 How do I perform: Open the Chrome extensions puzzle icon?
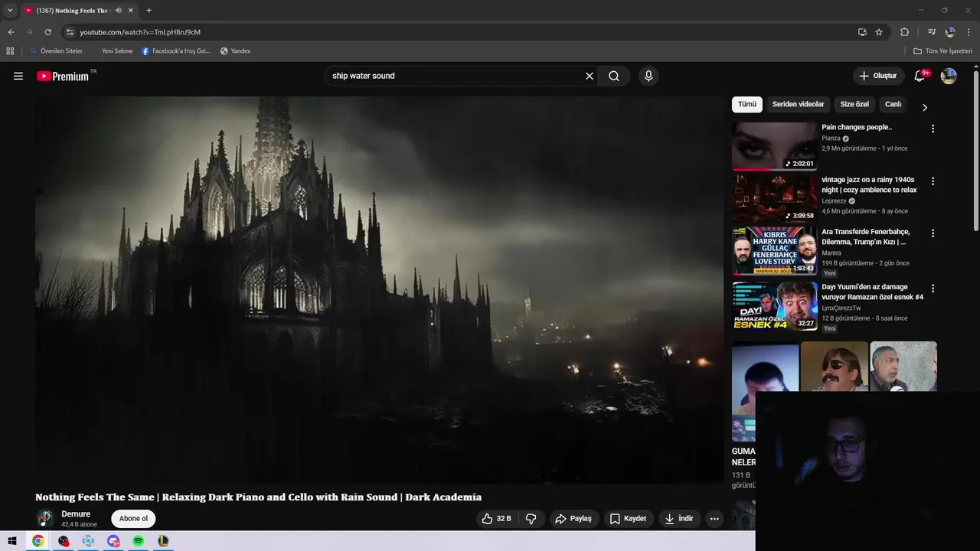click(x=905, y=32)
